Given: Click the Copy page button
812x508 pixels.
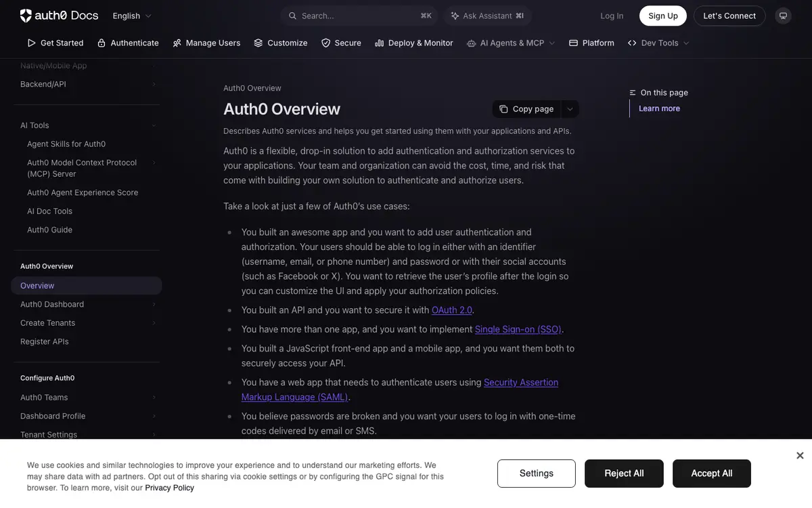Looking at the screenshot, I should click(x=526, y=109).
